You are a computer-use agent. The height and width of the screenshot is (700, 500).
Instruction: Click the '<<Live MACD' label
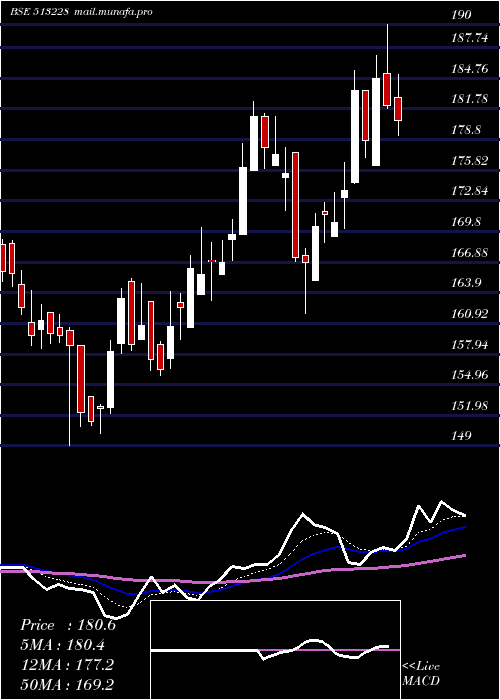(421, 673)
